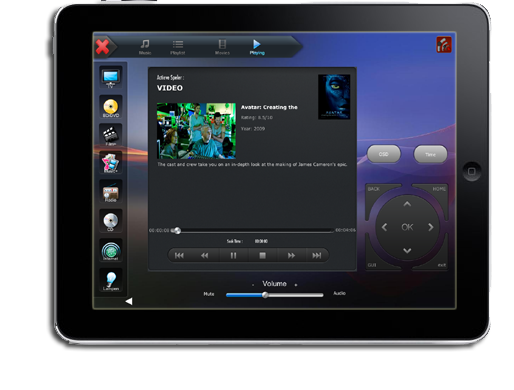
Task: Click the seek progress slider handle
Action: pos(177,230)
